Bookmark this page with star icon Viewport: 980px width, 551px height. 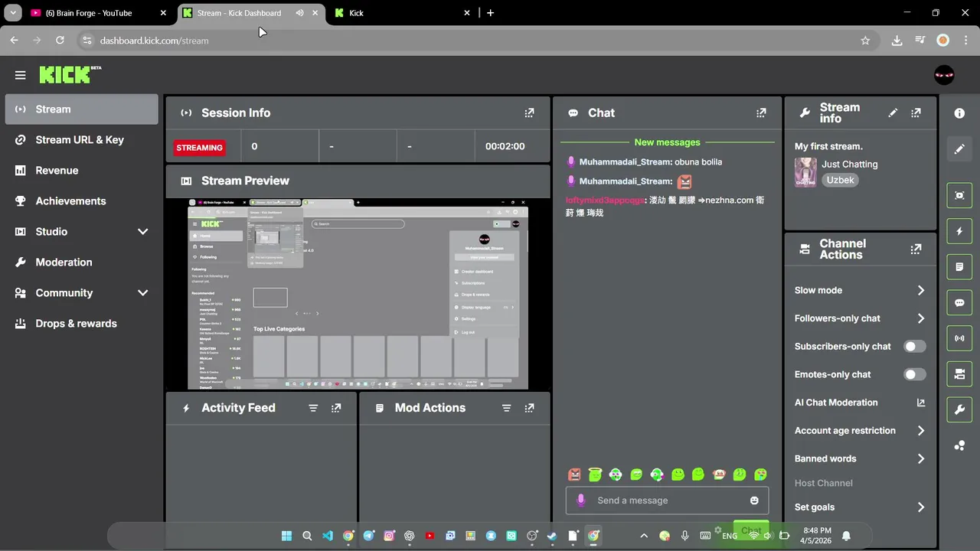865,41
